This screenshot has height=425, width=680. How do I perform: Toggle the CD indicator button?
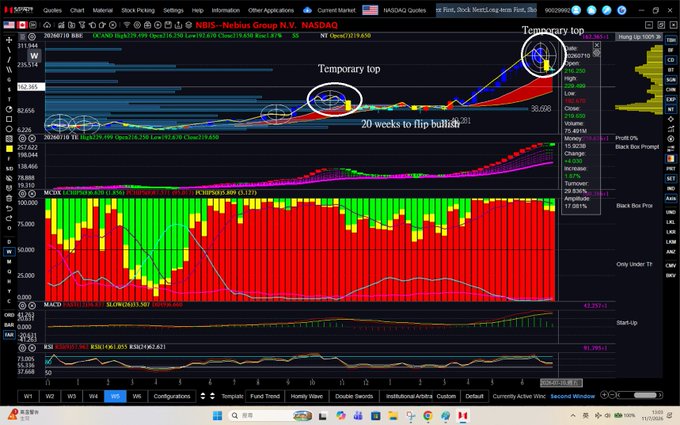coord(671,60)
